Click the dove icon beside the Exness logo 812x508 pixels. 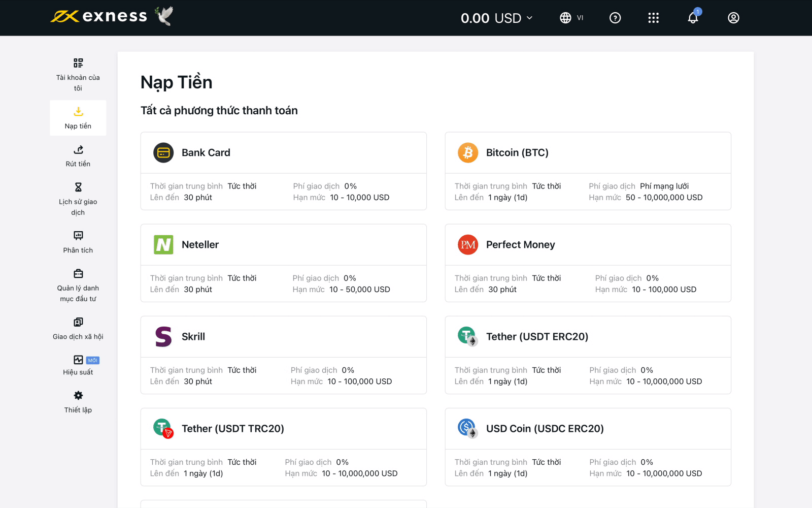click(164, 16)
